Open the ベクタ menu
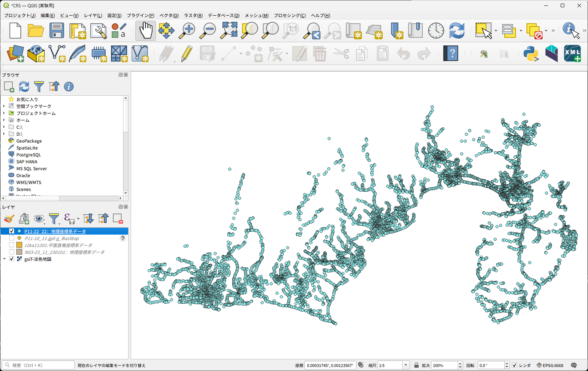Screen dimensions: 588x371 click(169, 15)
